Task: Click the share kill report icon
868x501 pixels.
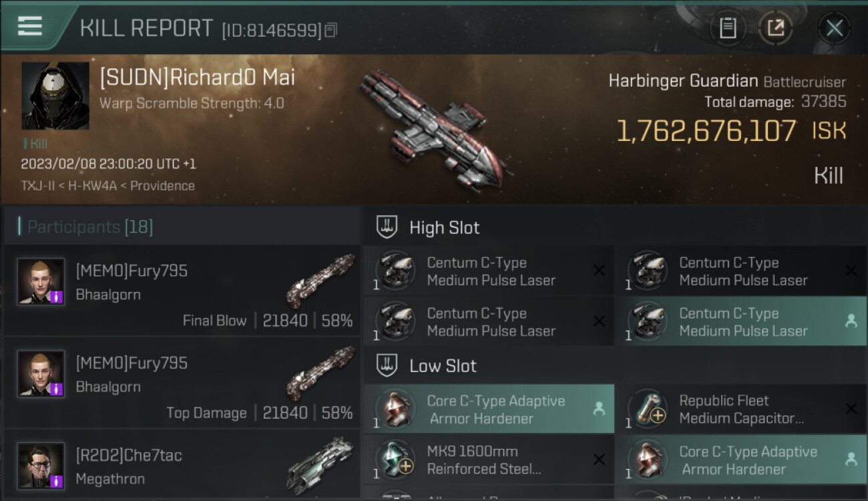Action: pyautogui.click(x=775, y=28)
